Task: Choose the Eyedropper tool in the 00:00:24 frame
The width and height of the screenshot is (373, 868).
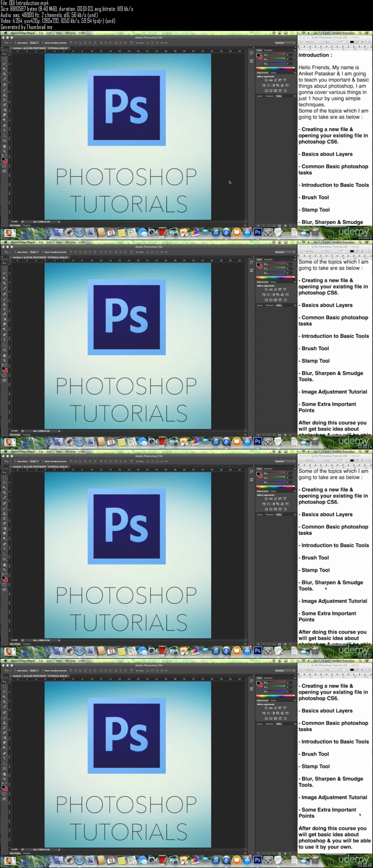Action: (x=4, y=288)
